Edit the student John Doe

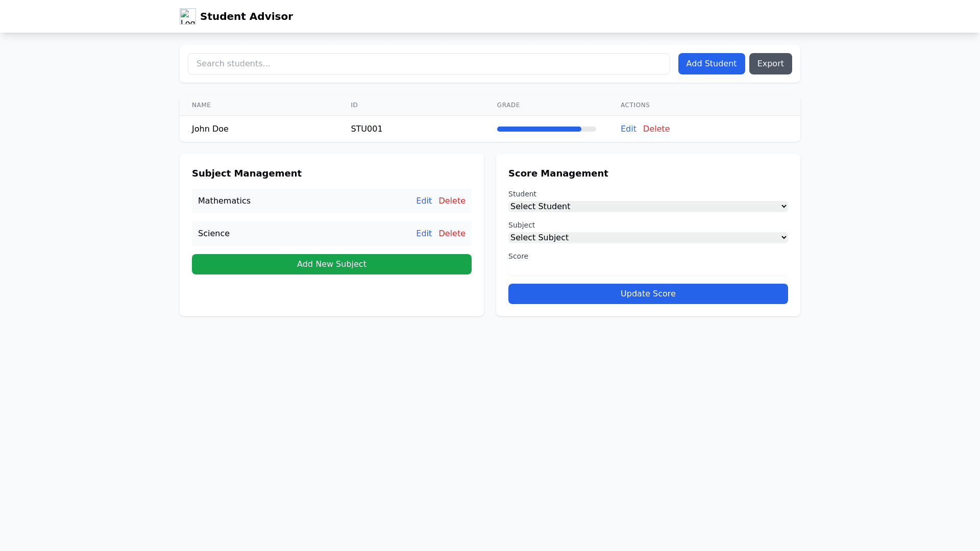pyautogui.click(x=628, y=129)
